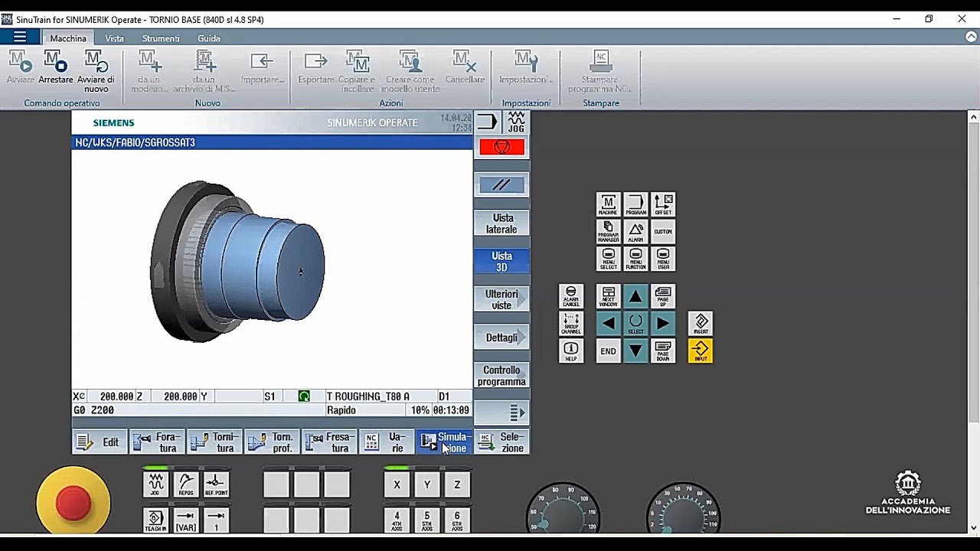Toggle the REPOS key on panel
The height and width of the screenshot is (551, 980).
pyautogui.click(x=186, y=484)
